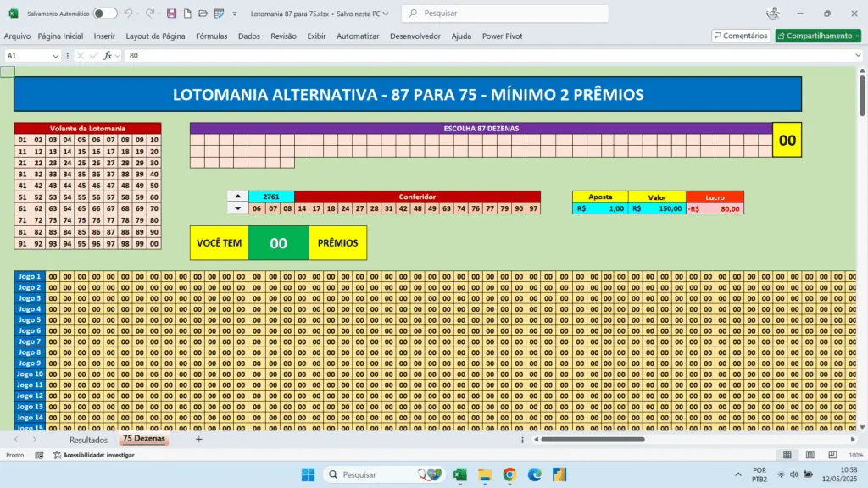Click the table form icon in quick access

pyautogui.click(x=220, y=14)
